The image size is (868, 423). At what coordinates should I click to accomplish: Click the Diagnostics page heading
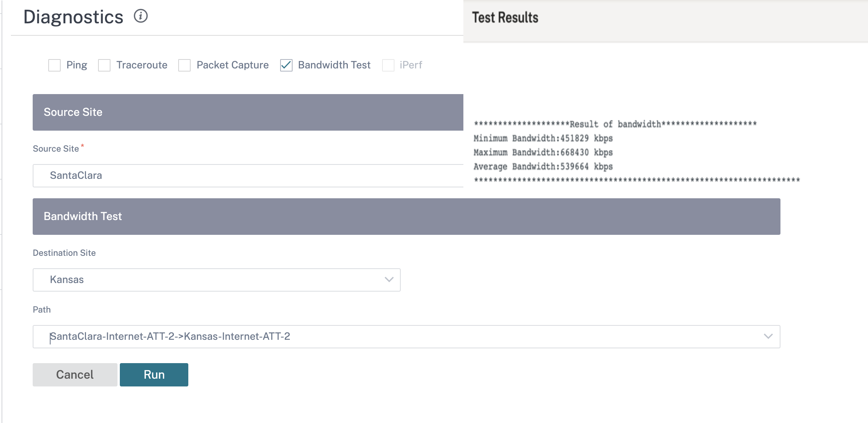73,17
